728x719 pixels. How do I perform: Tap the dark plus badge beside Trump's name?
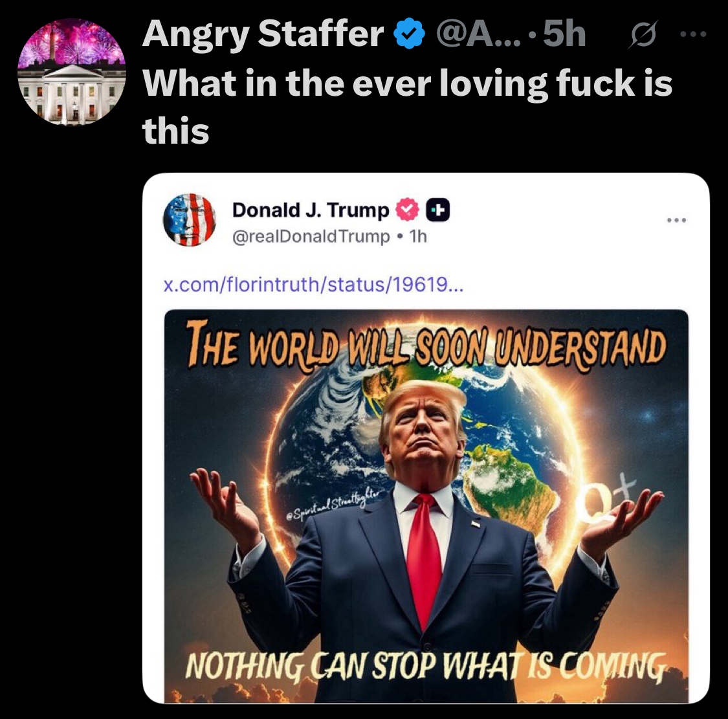(438, 210)
